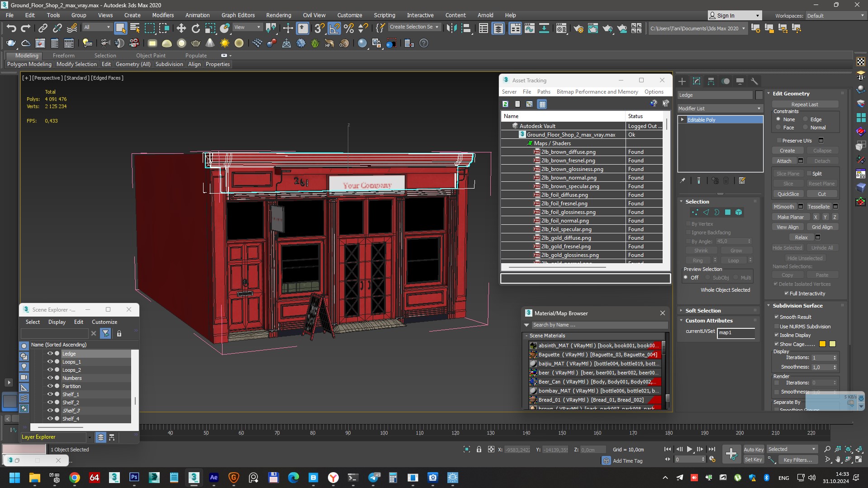Open the Sign In dropdown
The image size is (868, 488).
point(735,16)
